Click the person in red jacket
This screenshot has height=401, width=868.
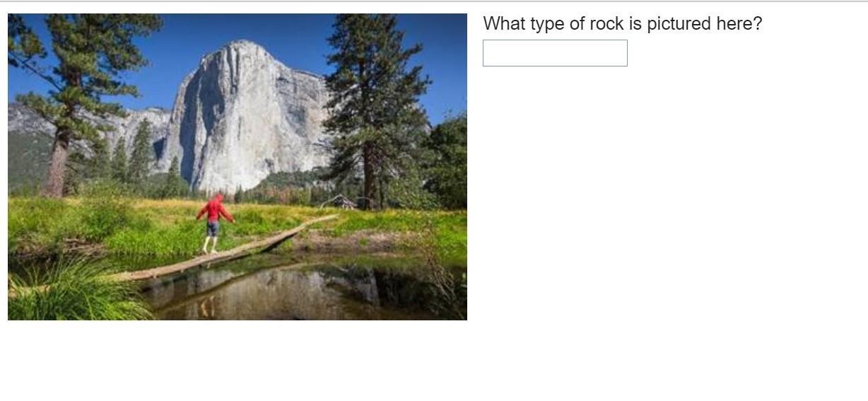tap(214, 223)
